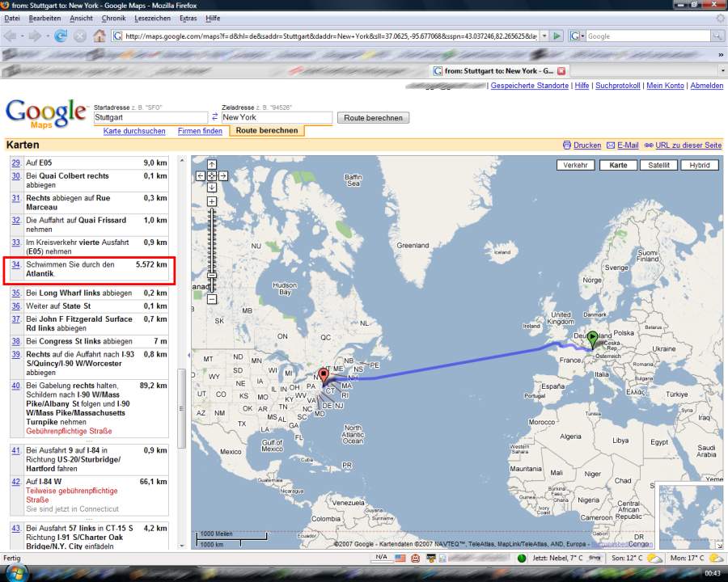Click the E-Mail link

point(628,145)
